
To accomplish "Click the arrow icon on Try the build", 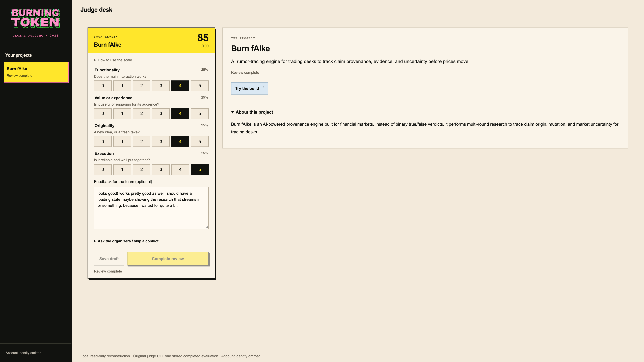I will click(x=262, y=88).
